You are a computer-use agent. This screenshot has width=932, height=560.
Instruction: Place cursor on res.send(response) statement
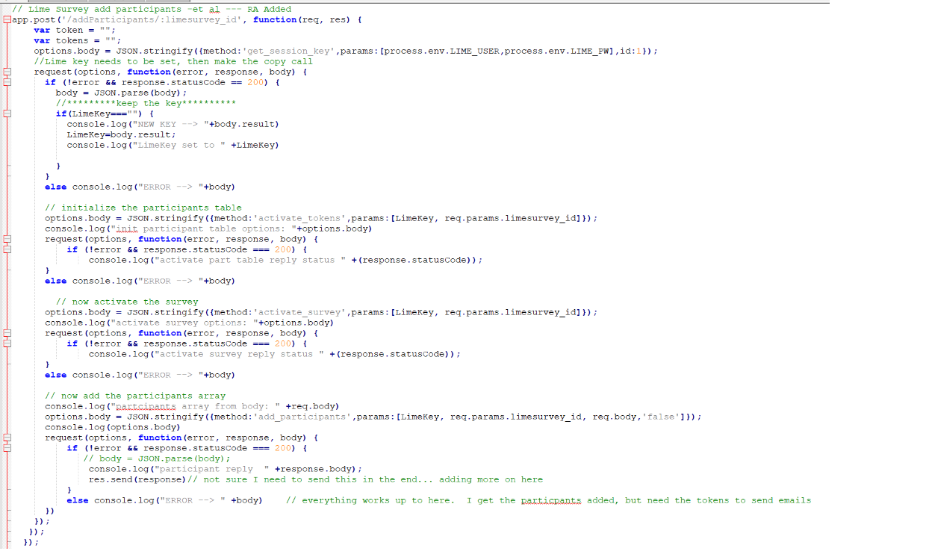click(x=137, y=479)
